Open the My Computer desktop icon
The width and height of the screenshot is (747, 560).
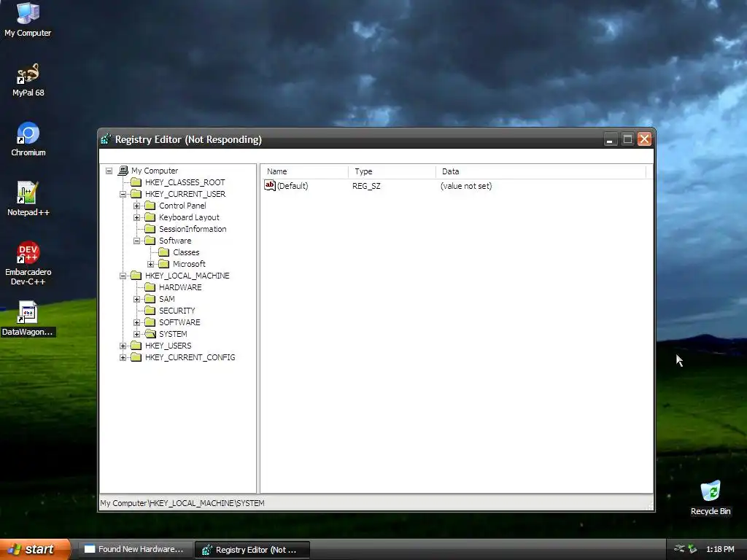tap(28, 19)
